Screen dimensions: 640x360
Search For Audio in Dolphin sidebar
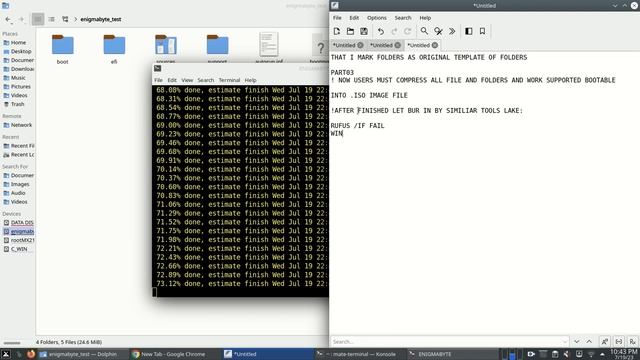coord(18,193)
